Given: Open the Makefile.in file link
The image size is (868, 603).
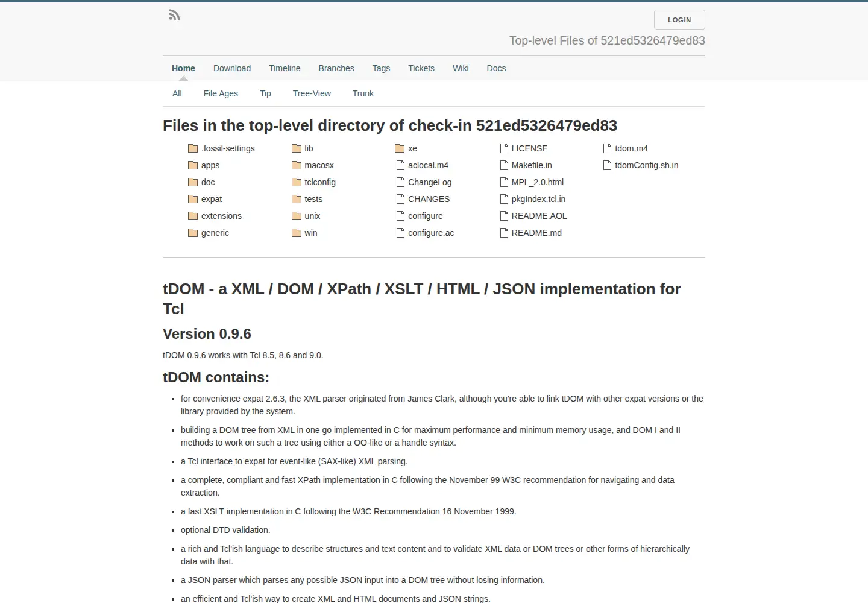Looking at the screenshot, I should coord(532,165).
